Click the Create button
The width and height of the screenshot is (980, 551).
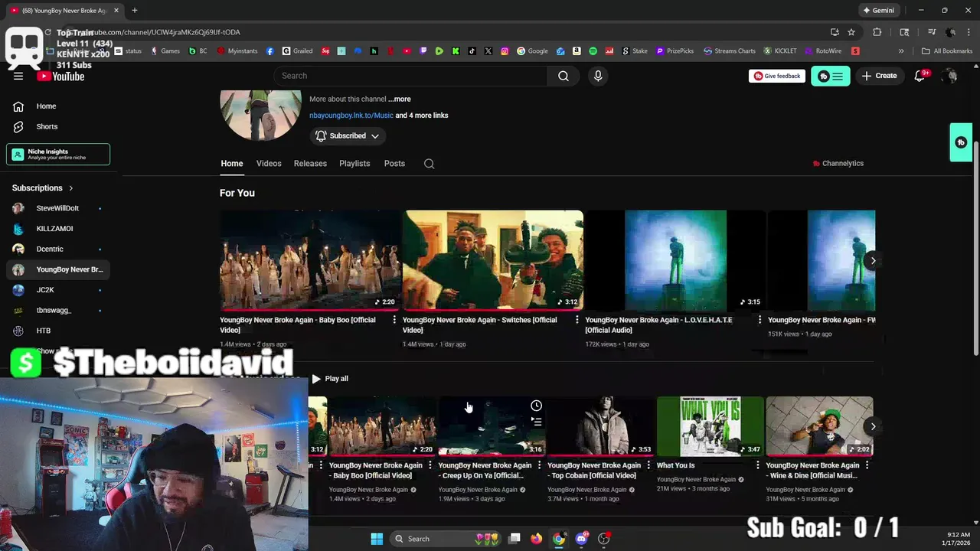pos(879,76)
